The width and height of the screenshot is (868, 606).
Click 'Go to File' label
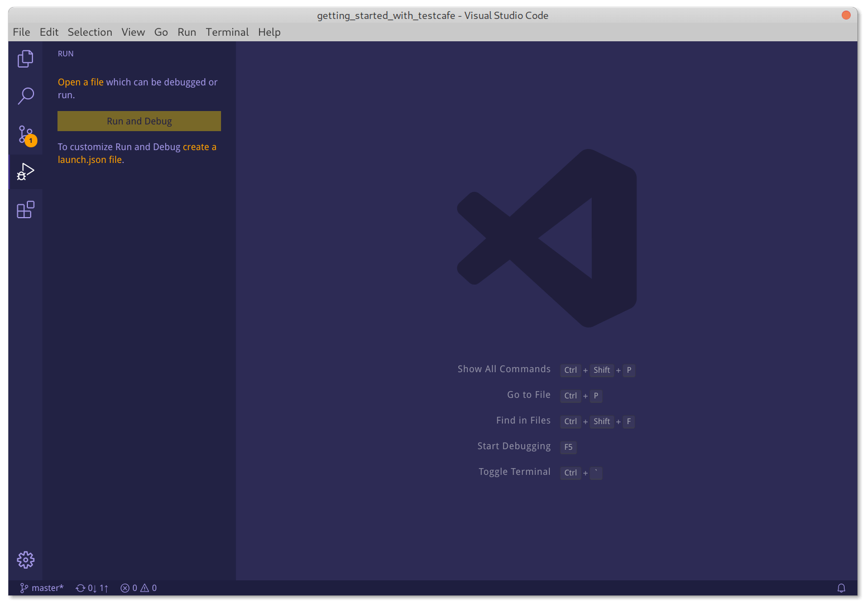(x=529, y=395)
